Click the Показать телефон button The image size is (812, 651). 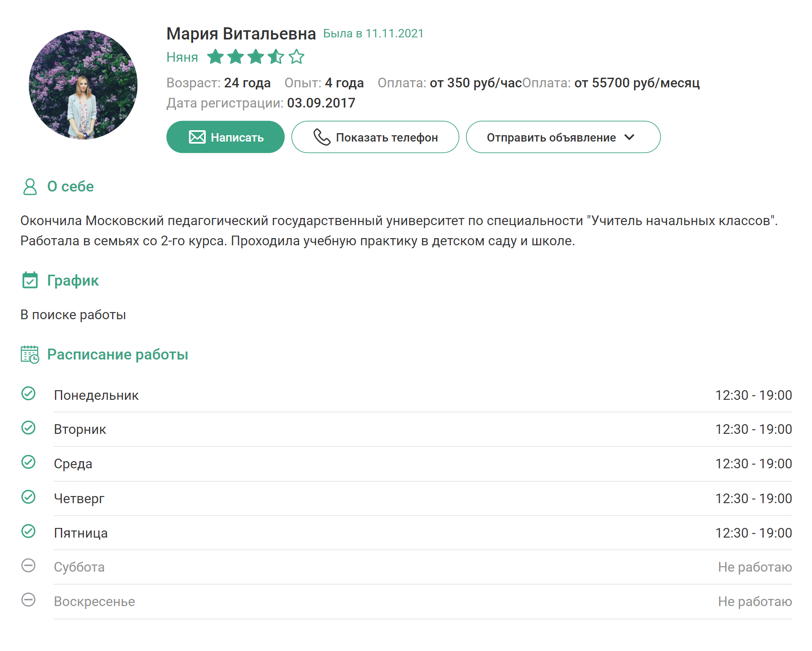click(x=375, y=137)
